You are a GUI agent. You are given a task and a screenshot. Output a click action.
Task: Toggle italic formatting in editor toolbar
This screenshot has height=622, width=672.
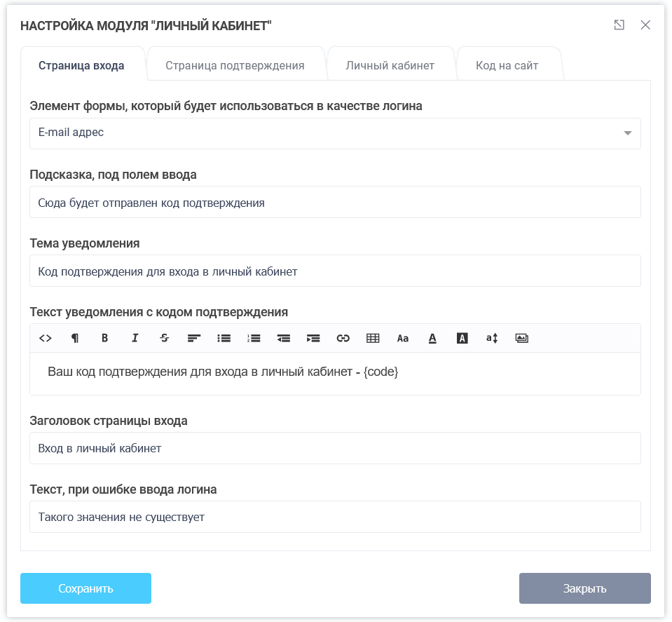(x=135, y=338)
